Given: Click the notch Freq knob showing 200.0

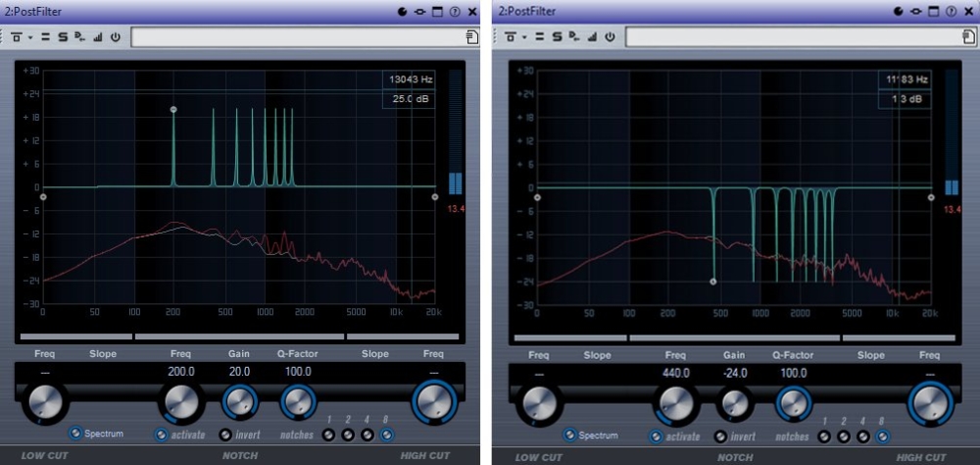Looking at the screenshot, I should coord(181,401).
